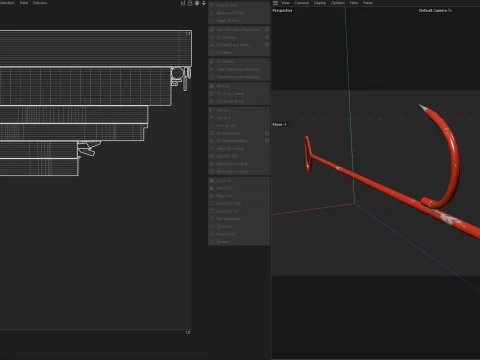Open the viewport Cameras menu

302,3
